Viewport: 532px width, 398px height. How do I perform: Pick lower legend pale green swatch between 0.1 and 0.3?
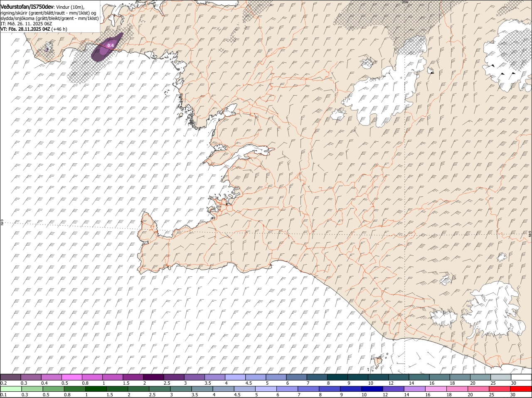coord(11,389)
